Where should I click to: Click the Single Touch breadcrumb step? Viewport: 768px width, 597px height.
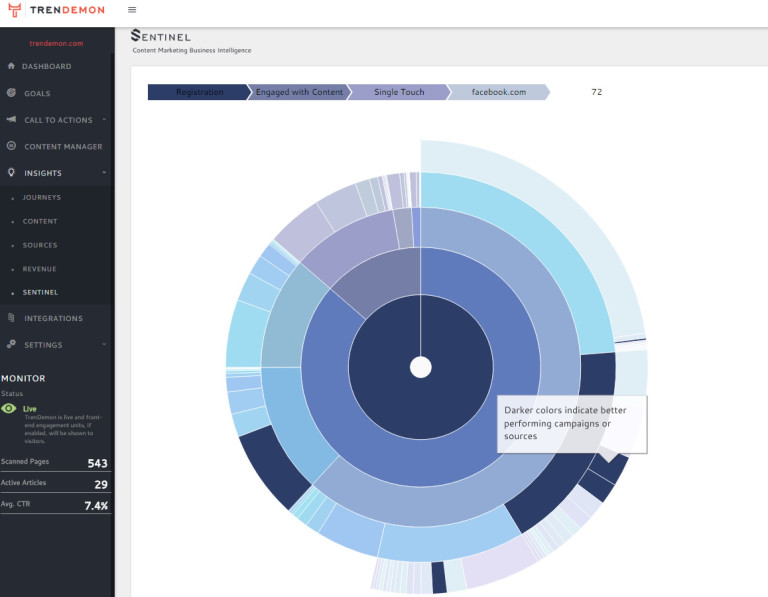(x=399, y=92)
